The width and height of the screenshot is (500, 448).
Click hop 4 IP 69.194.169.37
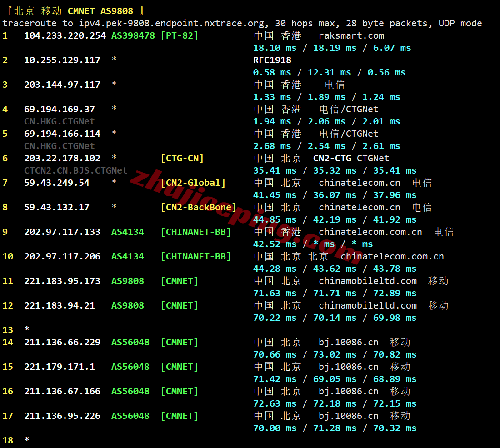click(x=59, y=110)
